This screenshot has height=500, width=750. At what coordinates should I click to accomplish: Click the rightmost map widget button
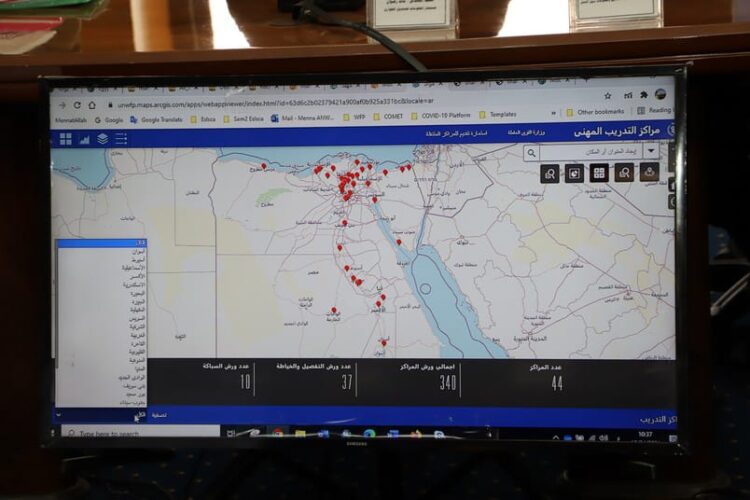[x=650, y=173]
